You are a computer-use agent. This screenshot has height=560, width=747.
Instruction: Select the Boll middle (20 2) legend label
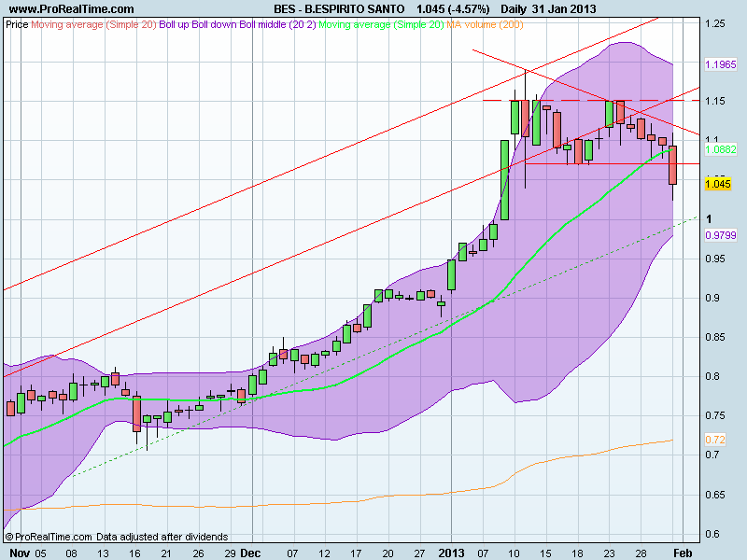[277, 24]
